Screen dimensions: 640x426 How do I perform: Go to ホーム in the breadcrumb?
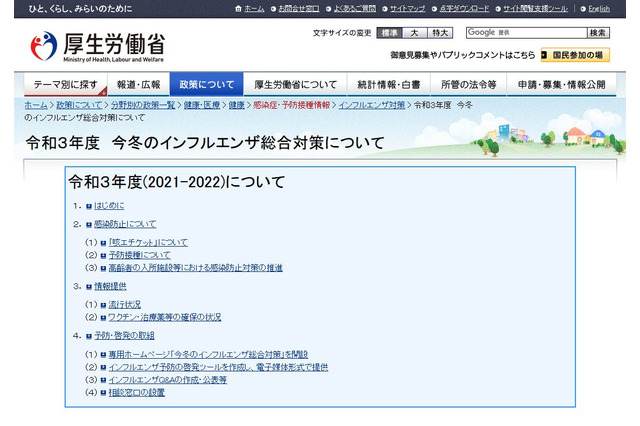pos(36,105)
